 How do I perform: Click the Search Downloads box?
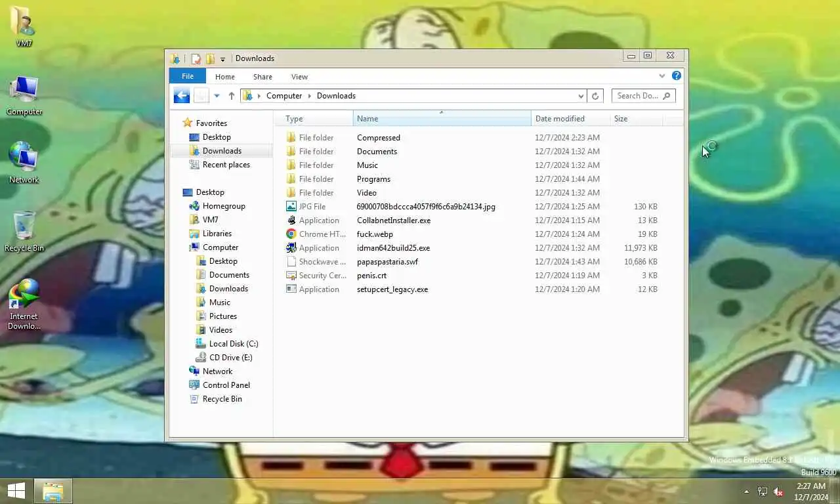(643, 96)
